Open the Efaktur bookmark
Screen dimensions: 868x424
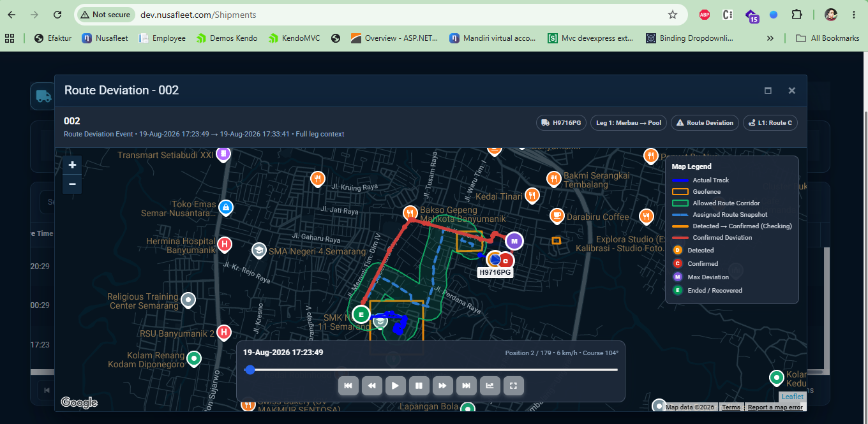tap(52, 38)
